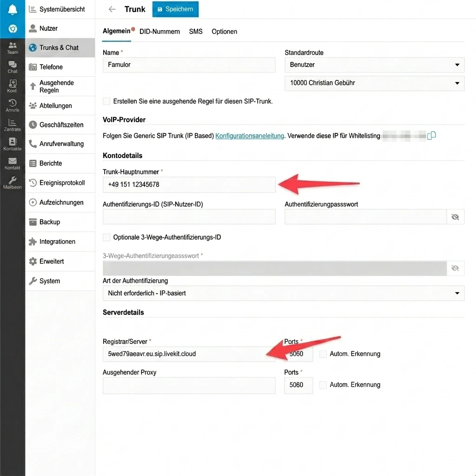Enable create outgoing rule checkbox
Image resolution: width=476 pixels, height=476 pixels.
[x=106, y=101]
